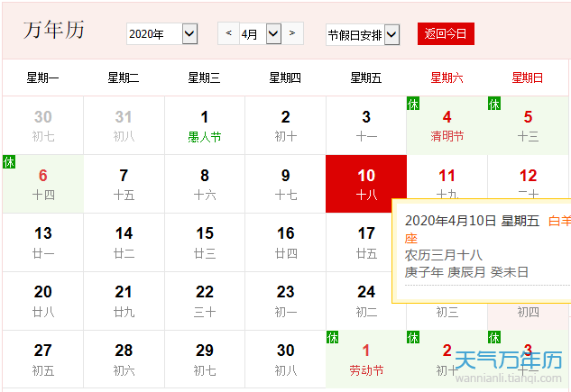
Task: Select April 27 初五
Action: pos(43,360)
